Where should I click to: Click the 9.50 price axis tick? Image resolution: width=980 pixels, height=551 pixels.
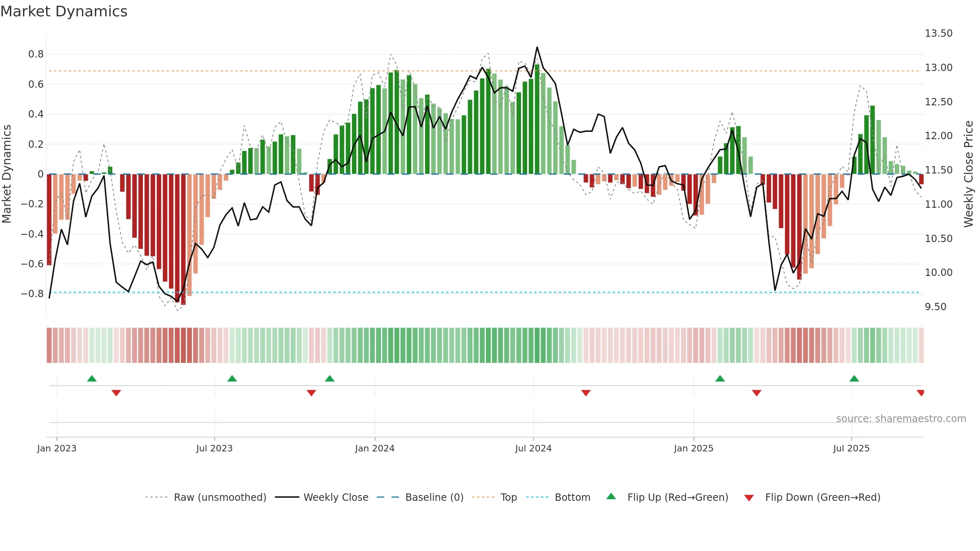tap(935, 307)
